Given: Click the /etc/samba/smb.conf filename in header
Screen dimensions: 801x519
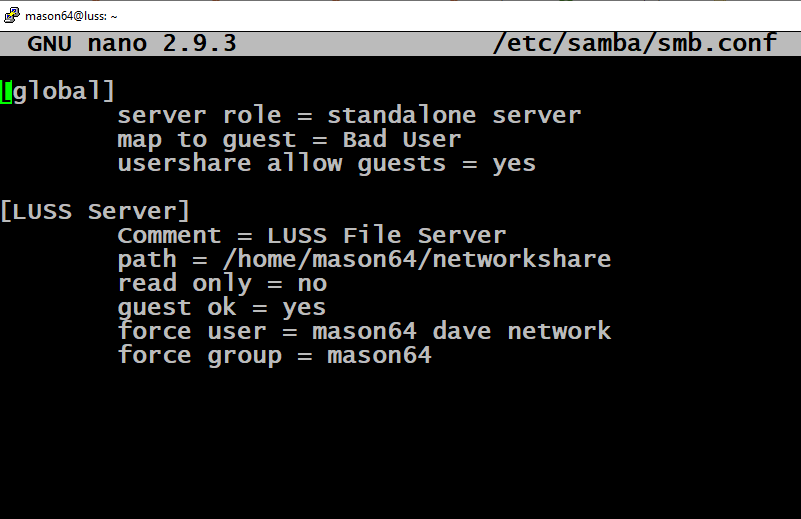Looking at the screenshot, I should (635, 43).
